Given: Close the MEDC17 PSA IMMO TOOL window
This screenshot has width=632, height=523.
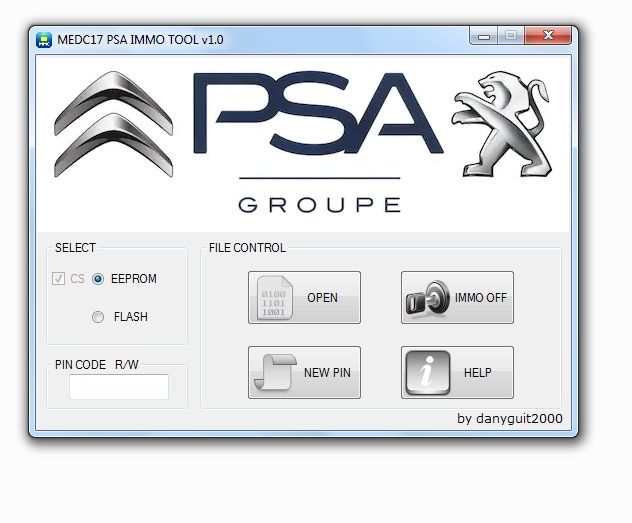Looking at the screenshot, I should [548, 36].
